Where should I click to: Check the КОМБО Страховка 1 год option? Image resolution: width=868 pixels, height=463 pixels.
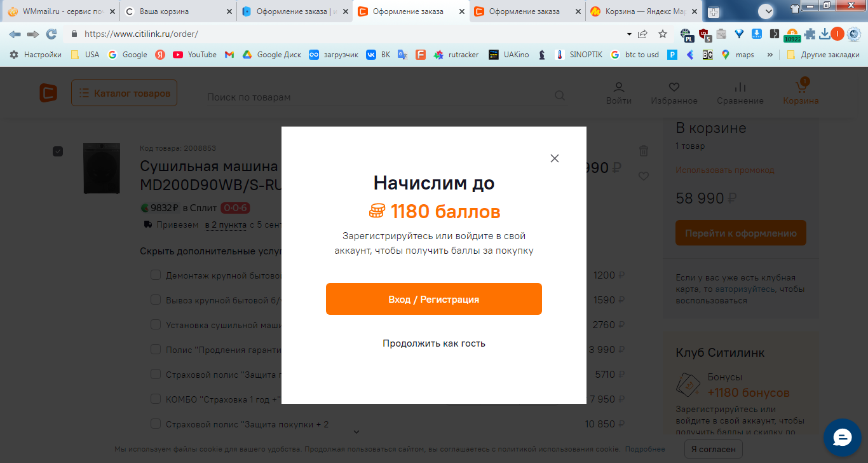pyautogui.click(x=155, y=399)
